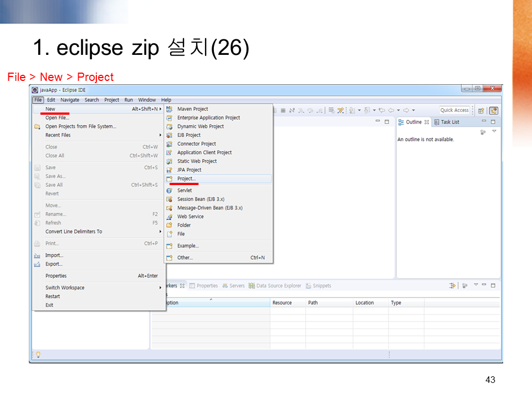Click the Folder icon in New submenu
The image size is (532, 399).
[x=170, y=226]
